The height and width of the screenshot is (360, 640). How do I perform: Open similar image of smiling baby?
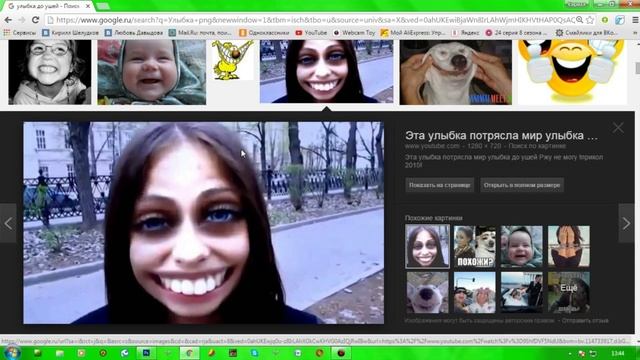(x=522, y=246)
